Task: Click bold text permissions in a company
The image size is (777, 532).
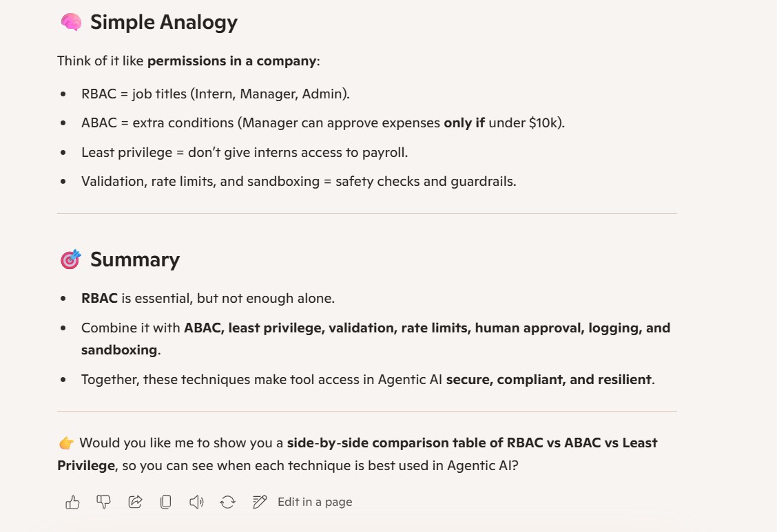Action: tap(232, 61)
